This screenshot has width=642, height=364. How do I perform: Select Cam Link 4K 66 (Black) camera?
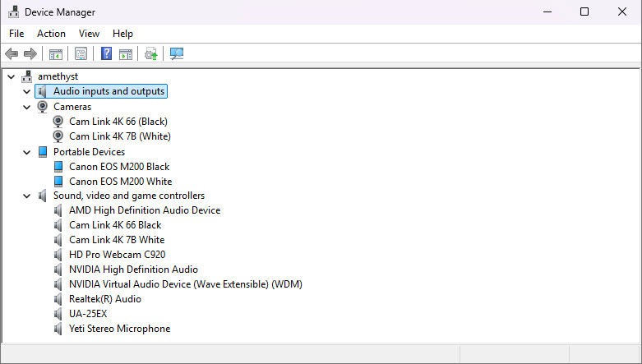click(119, 122)
